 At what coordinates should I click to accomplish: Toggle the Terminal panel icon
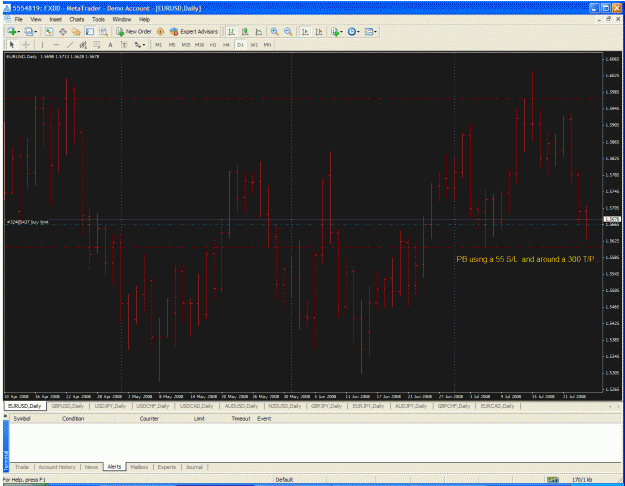pos(90,31)
